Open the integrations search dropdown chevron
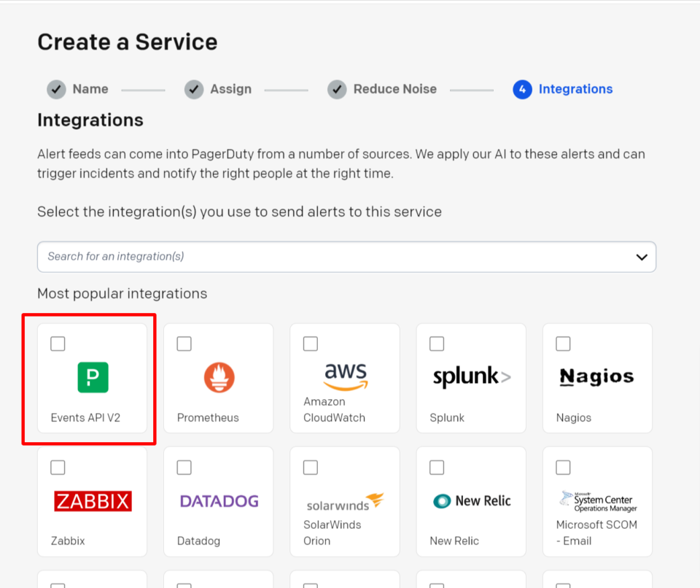This screenshot has height=588, width=700. (642, 257)
